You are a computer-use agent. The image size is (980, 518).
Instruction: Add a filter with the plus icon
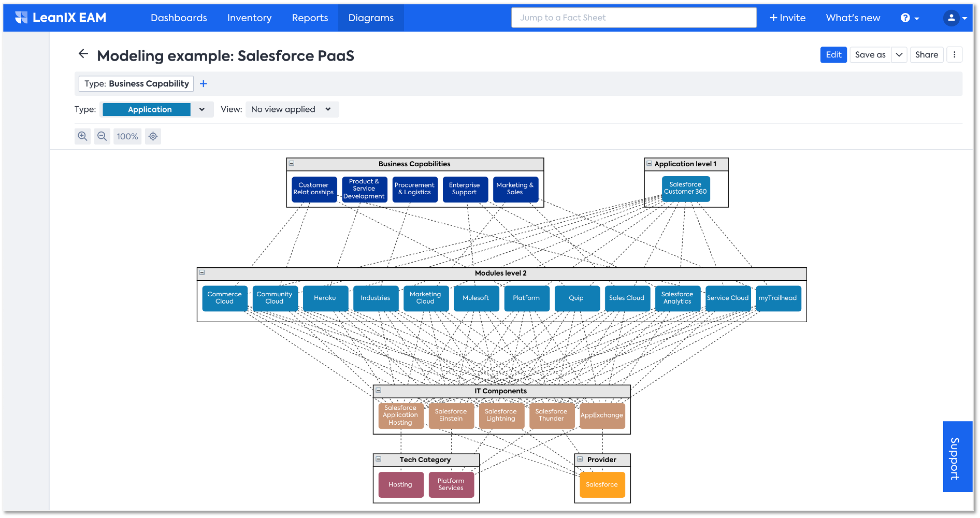(204, 84)
